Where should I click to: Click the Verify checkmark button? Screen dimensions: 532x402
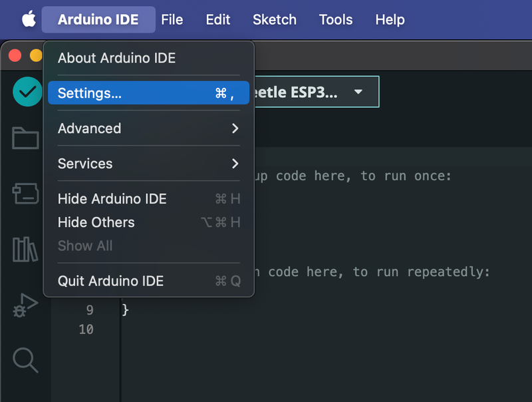coord(27,92)
